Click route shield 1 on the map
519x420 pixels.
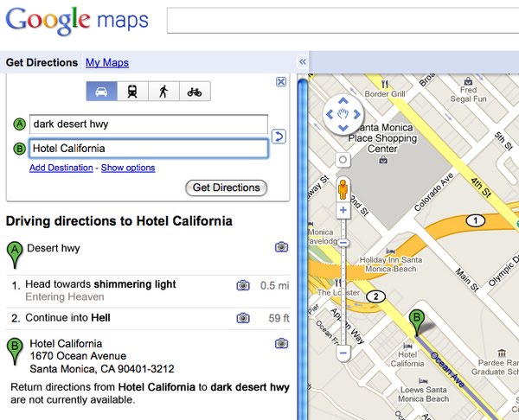pos(476,220)
